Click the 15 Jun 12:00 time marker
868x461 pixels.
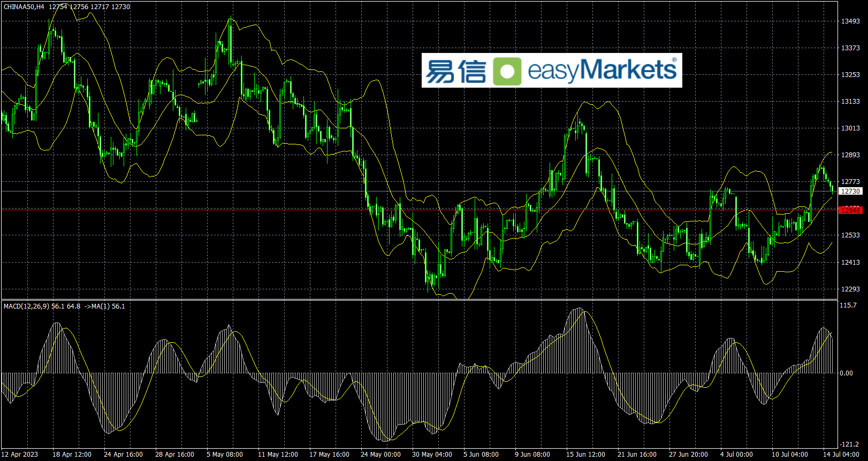pos(585,455)
